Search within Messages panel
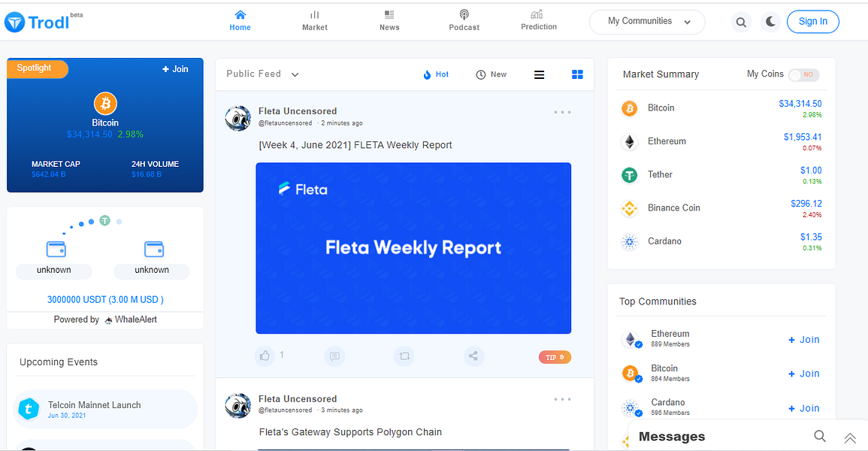 coord(820,437)
